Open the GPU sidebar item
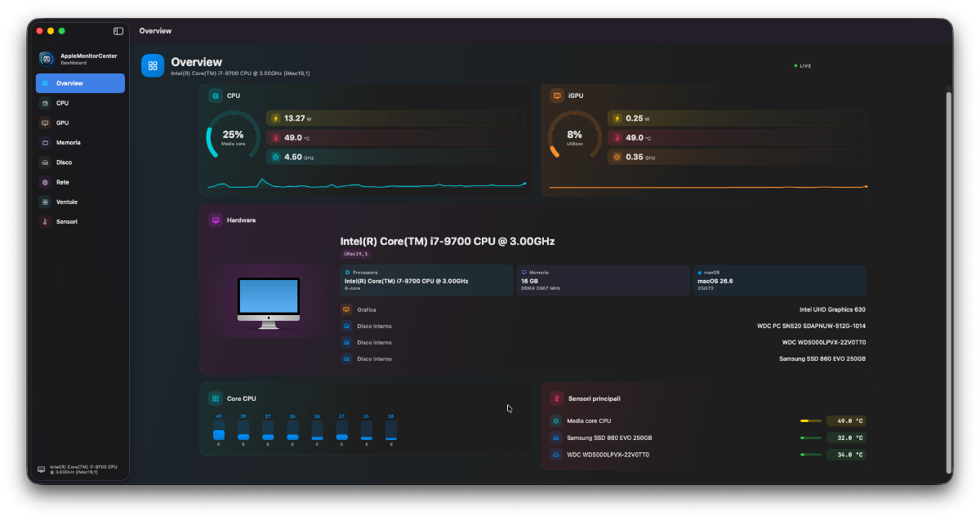980x520 pixels. click(x=80, y=122)
